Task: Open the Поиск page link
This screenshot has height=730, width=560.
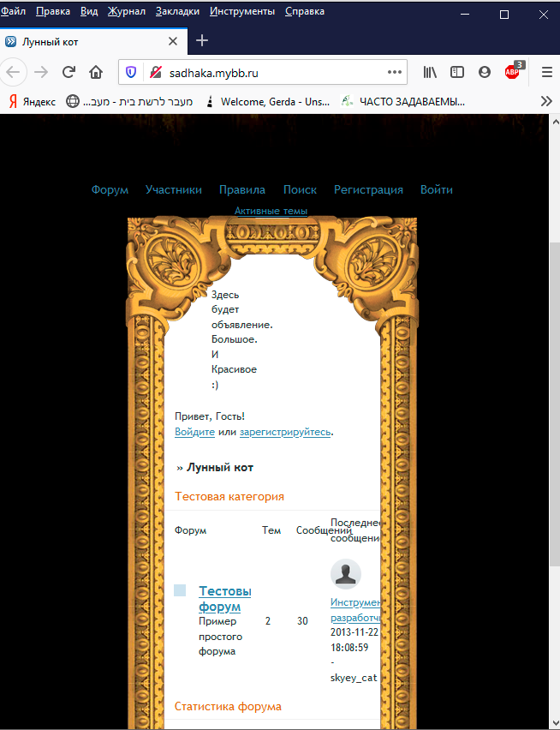Action: tap(300, 189)
